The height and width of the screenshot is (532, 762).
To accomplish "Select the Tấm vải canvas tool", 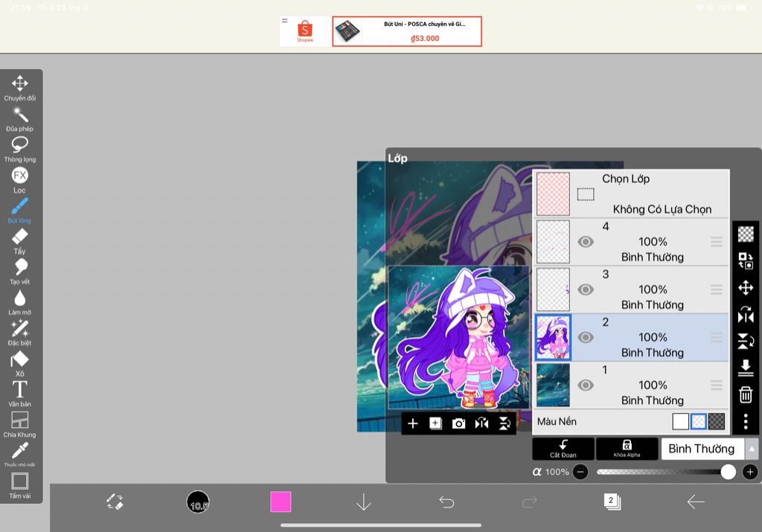I will (x=19, y=486).
